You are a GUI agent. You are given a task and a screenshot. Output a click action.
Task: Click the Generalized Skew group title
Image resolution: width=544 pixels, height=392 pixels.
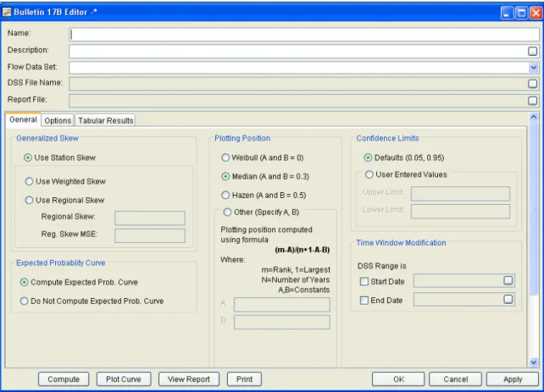pyautogui.click(x=47, y=138)
